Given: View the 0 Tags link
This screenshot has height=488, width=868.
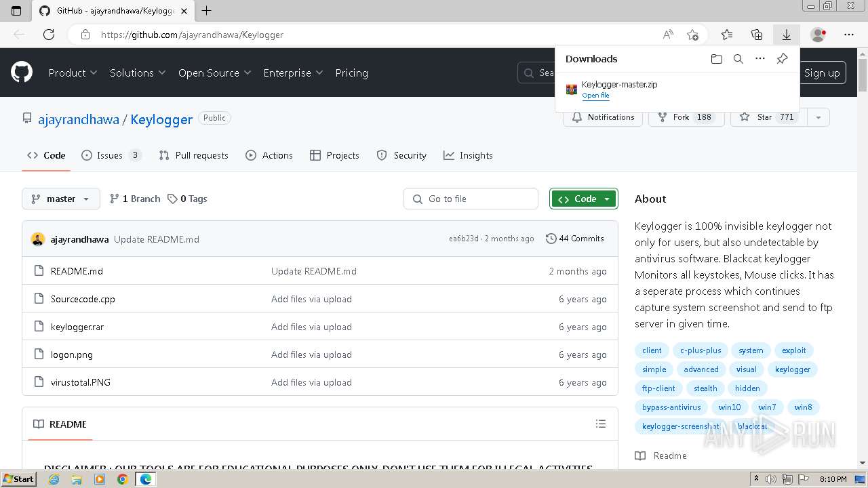Looking at the screenshot, I should click(x=187, y=199).
